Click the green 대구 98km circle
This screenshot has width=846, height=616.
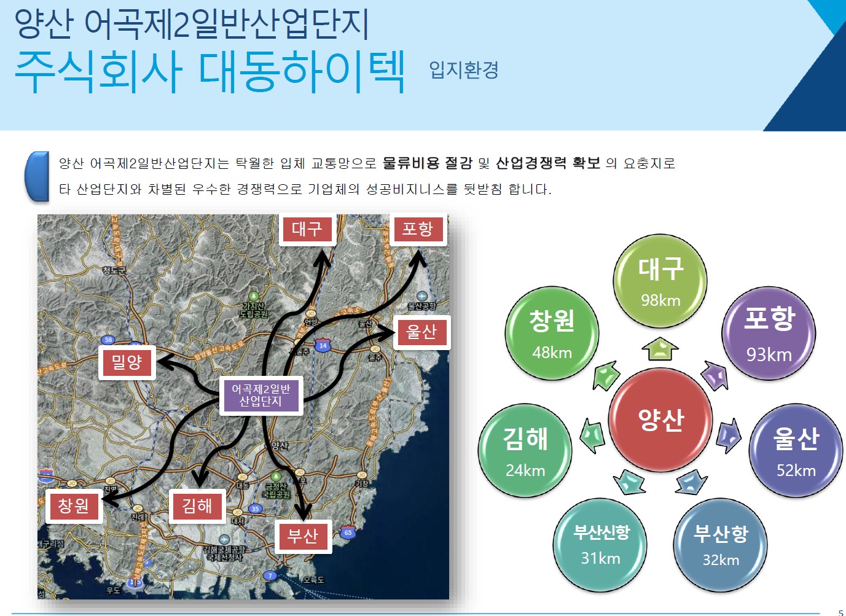click(x=660, y=281)
